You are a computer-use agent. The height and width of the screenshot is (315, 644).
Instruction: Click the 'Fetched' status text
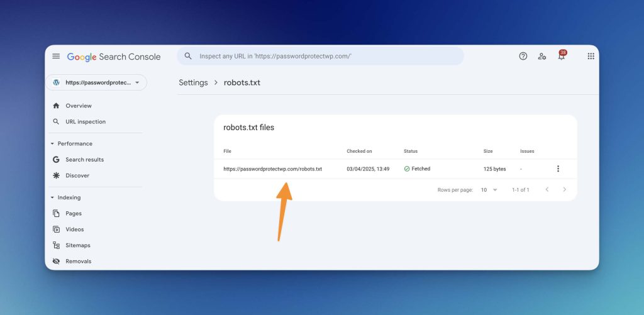[421, 169]
